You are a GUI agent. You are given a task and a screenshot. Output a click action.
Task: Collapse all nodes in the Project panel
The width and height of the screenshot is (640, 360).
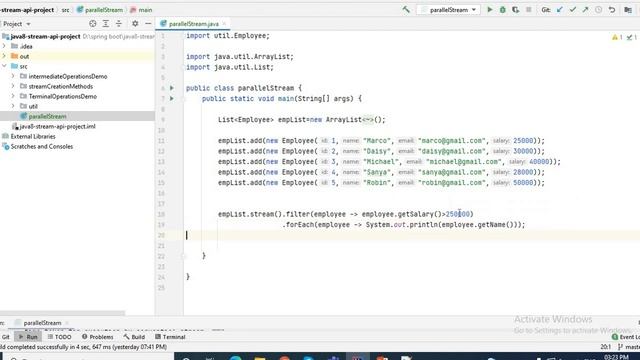(119, 24)
